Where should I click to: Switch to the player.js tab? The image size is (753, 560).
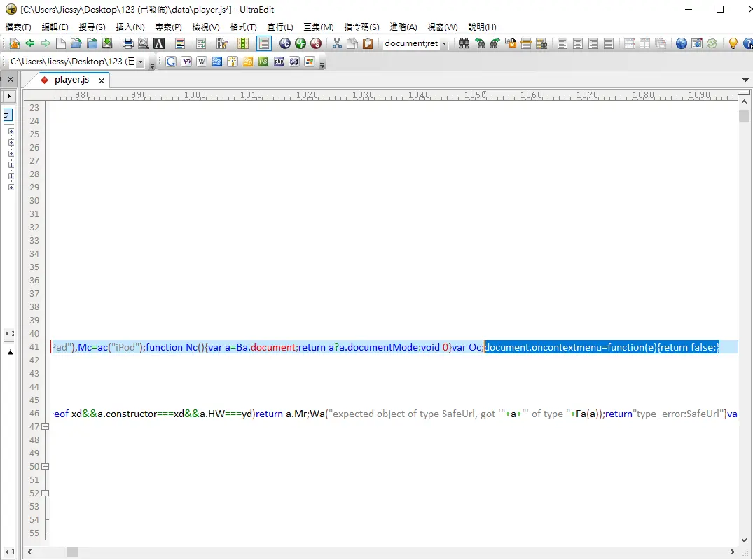(x=71, y=80)
